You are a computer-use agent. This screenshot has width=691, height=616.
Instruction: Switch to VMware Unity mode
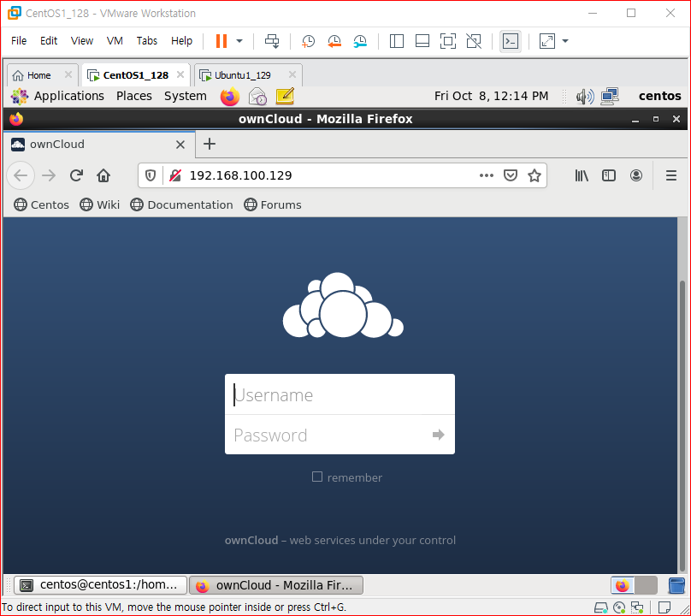pos(474,41)
